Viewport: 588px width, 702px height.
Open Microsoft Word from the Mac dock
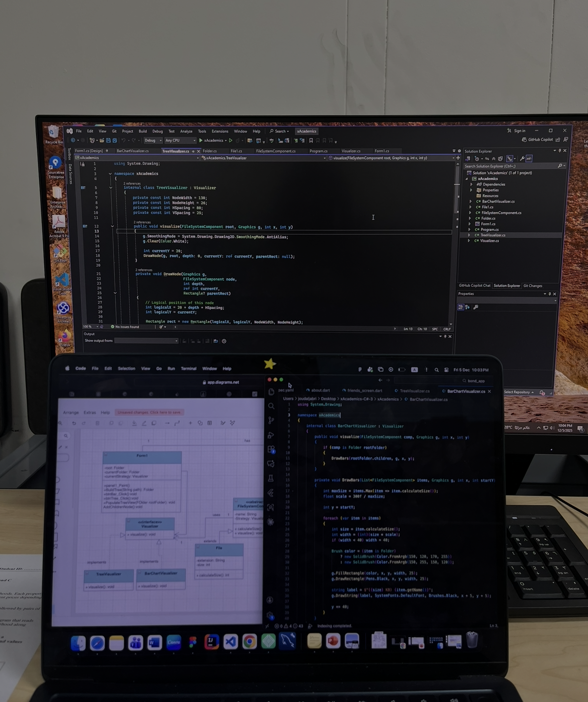155,642
